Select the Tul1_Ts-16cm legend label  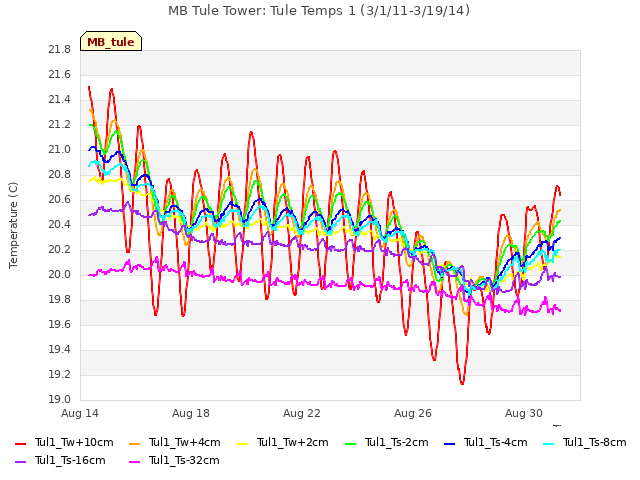pos(70,460)
